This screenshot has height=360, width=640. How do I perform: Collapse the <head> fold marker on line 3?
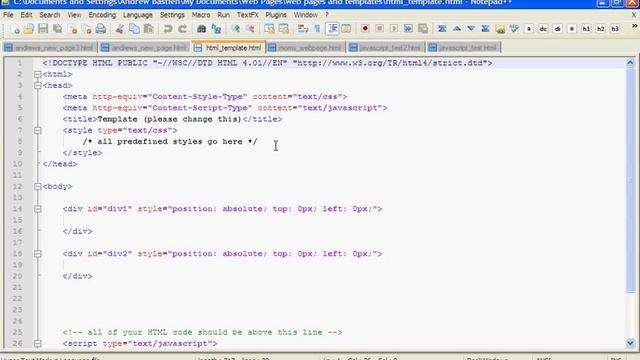(38, 85)
